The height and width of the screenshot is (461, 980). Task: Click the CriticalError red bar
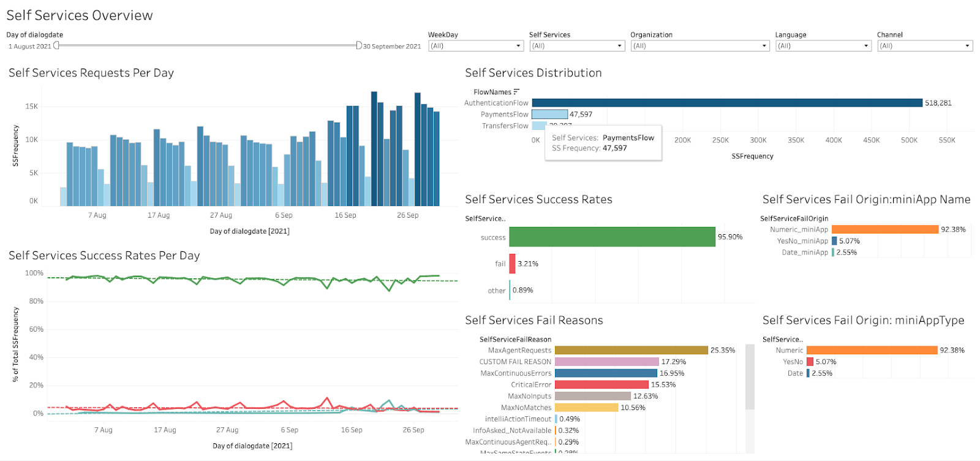point(601,385)
